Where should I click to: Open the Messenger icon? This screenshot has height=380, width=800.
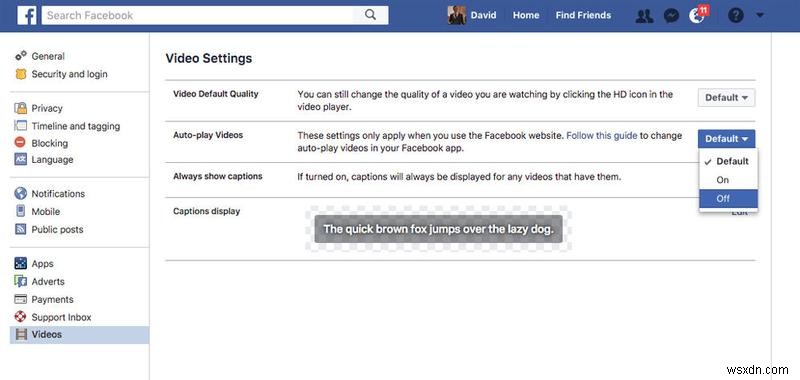click(x=671, y=16)
